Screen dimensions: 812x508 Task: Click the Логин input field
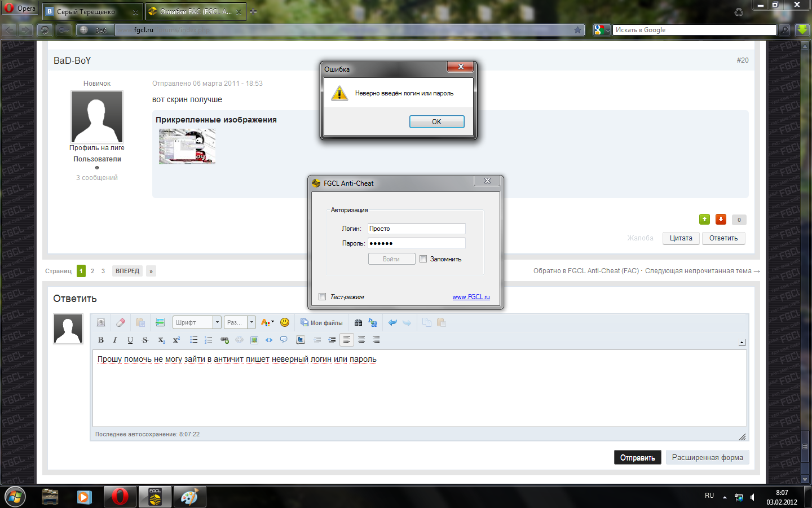(417, 229)
